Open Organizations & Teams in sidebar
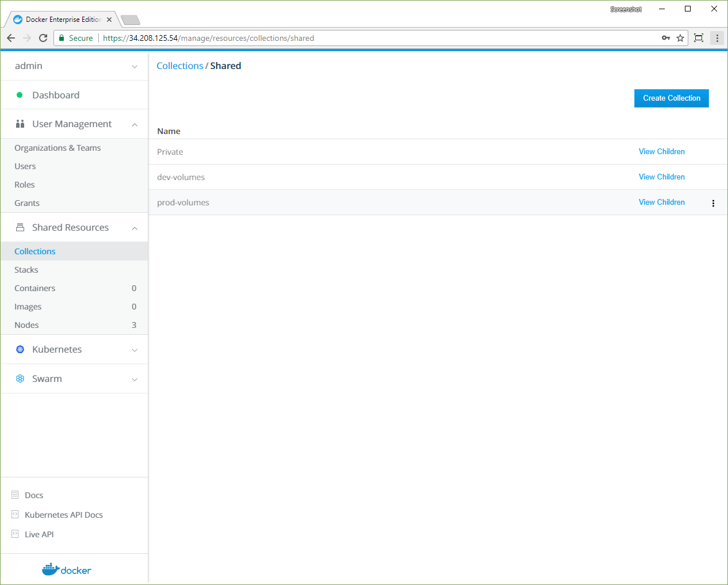The image size is (728, 585). pyautogui.click(x=58, y=148)
